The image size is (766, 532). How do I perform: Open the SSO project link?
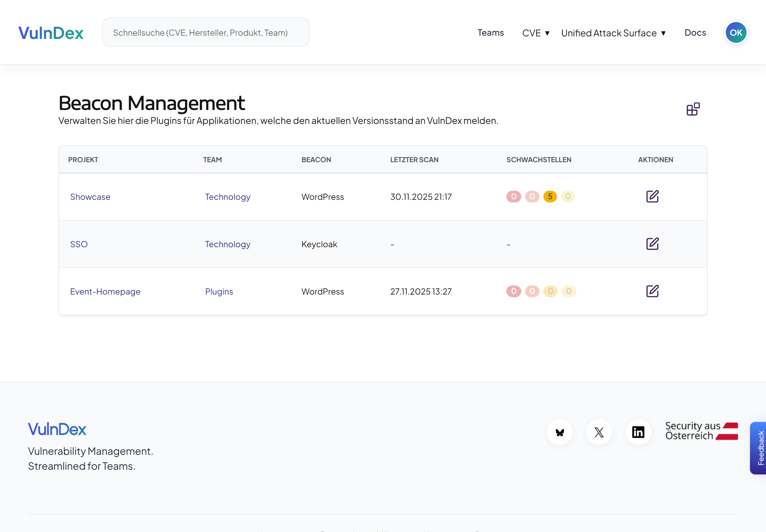click(x=79, y=244)
